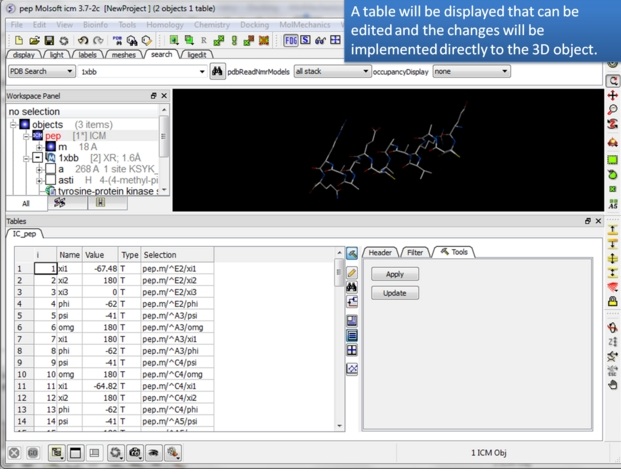This screenshot has height=474, width=621.
Task: Click the boxed S toolbar icon
Action: pyautogui.click(x=305, y=40)
